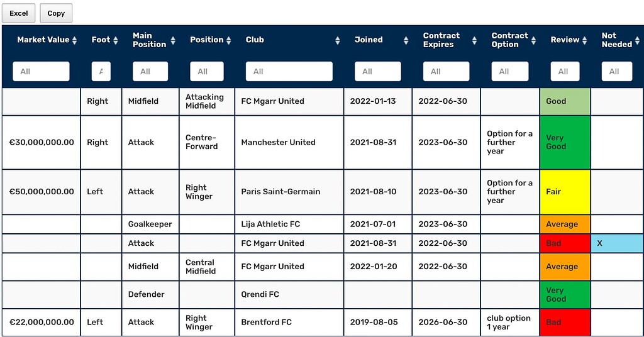Click the Manchester United club cell

[x=289, y=143]
